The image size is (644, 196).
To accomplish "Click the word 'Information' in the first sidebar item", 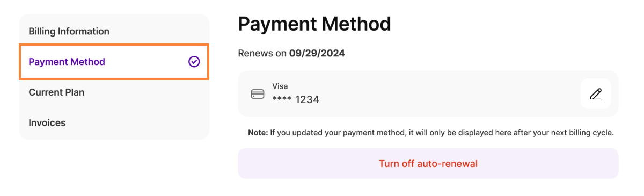I will coord(84,31).
